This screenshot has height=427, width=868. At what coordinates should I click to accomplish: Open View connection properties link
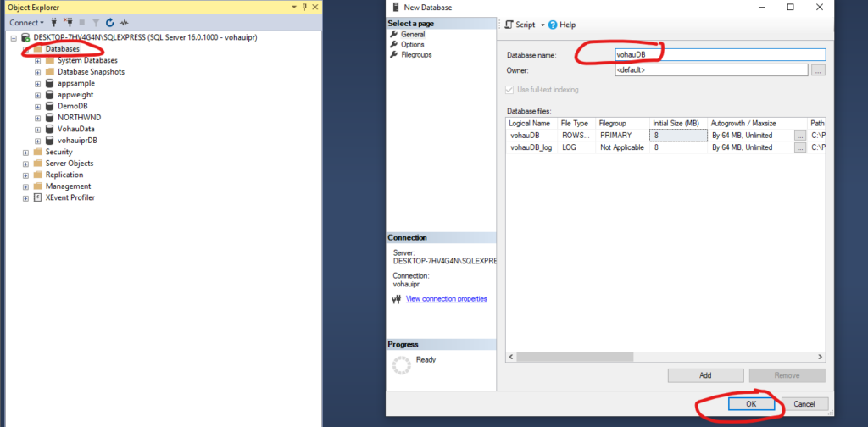click(446, 299)
